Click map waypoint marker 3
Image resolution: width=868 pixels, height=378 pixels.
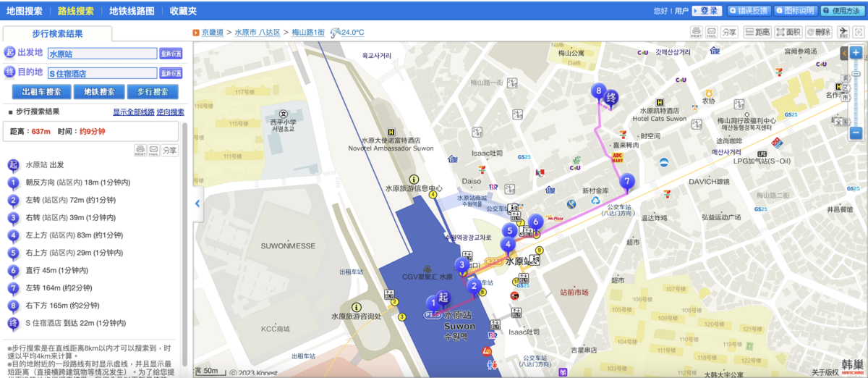click(x=461, y=266)
